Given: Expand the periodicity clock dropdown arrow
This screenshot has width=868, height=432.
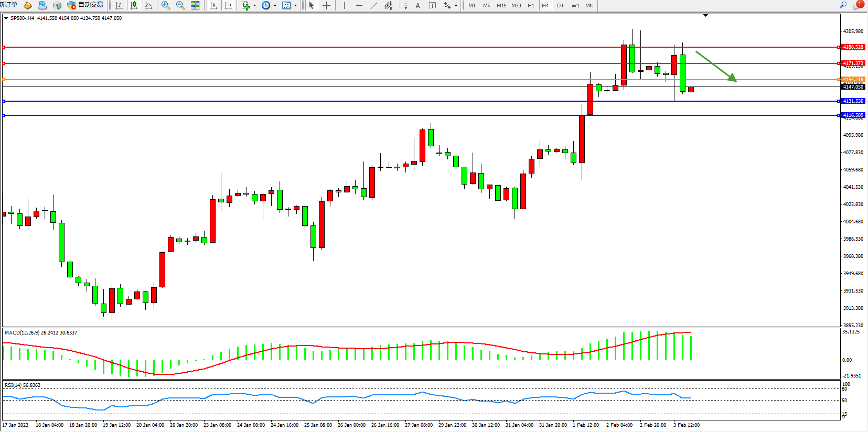Looking at the screenshot, I should click(275, 6).
